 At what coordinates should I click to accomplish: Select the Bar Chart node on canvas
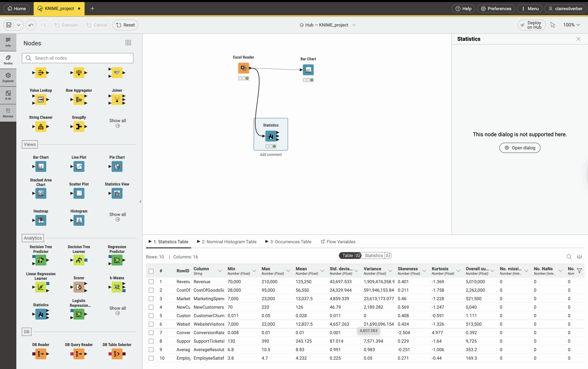click(308, 70)
